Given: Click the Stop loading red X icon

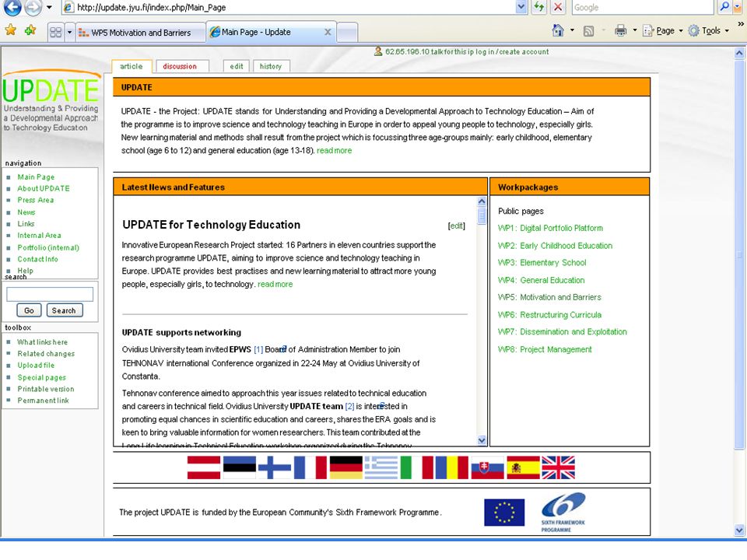Looking at the screenshot, I should coord(557,7).
